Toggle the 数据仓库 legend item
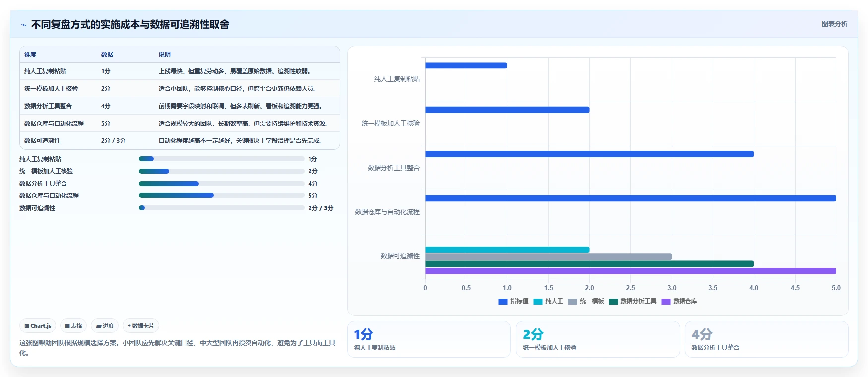 (679, 301)
